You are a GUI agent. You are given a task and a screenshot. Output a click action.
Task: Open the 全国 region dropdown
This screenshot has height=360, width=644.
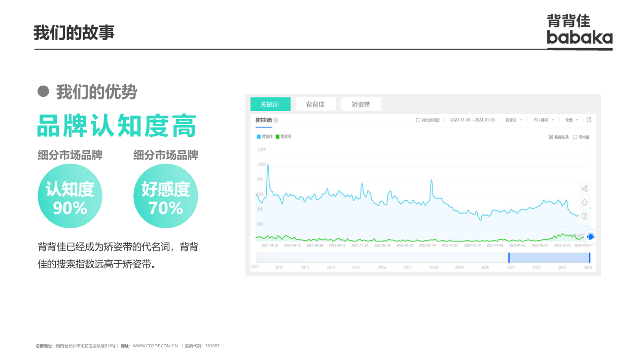571,120
